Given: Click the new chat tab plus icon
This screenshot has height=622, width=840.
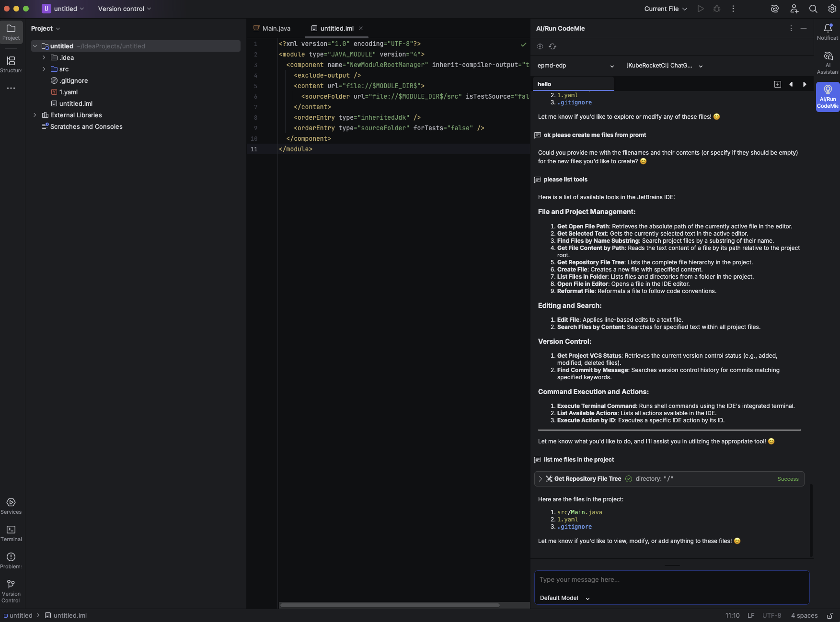Looking at the screenshot, I should pos(777,84).
